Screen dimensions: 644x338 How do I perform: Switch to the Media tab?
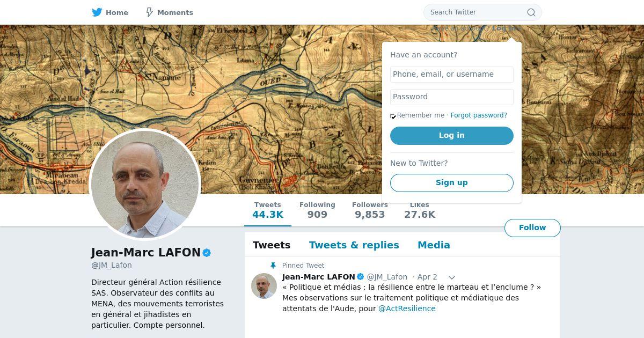[x=434, y=245]
